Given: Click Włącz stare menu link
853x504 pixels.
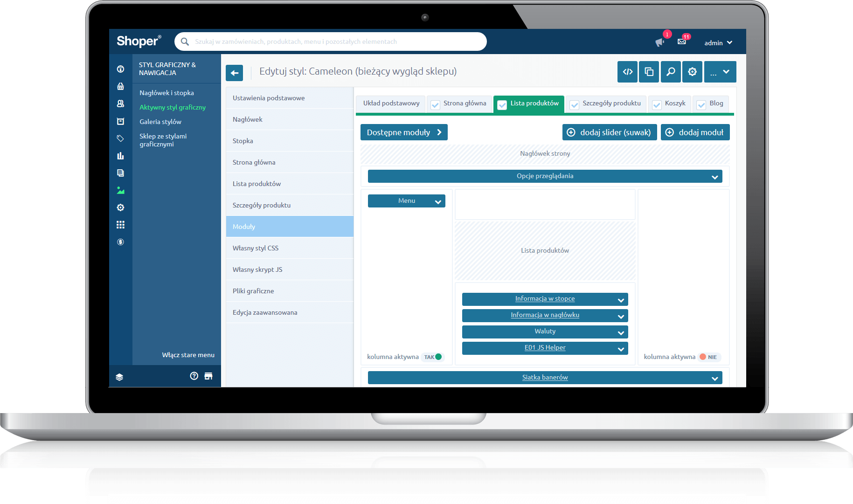Looking at the screenshot, I should tap(188, 355).
